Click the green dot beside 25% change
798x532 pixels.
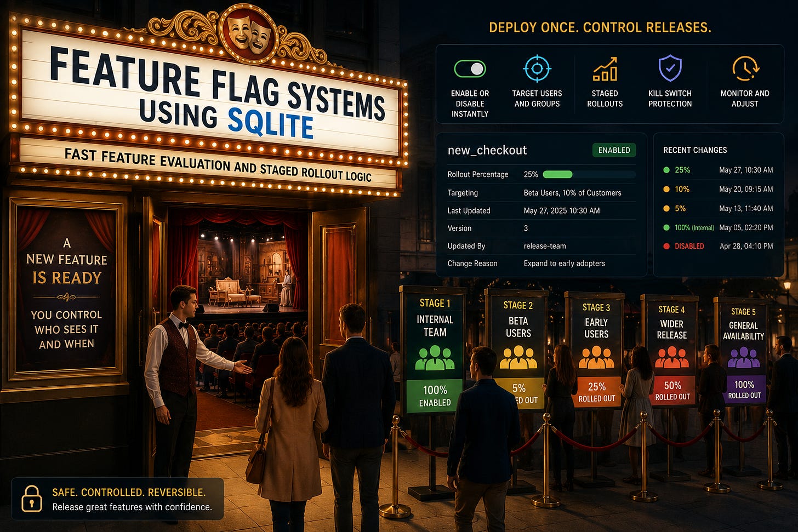(666, 170)
